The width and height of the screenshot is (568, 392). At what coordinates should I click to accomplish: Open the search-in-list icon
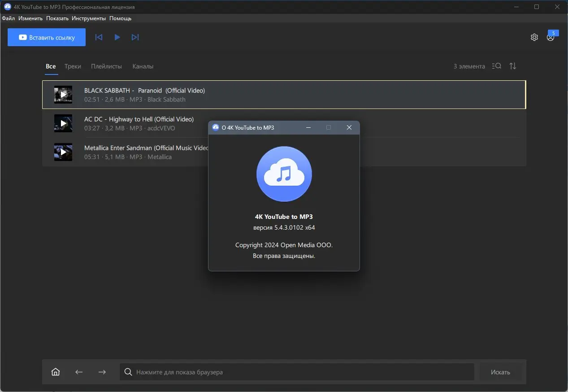pyautogui.click(x=496, y=66)
